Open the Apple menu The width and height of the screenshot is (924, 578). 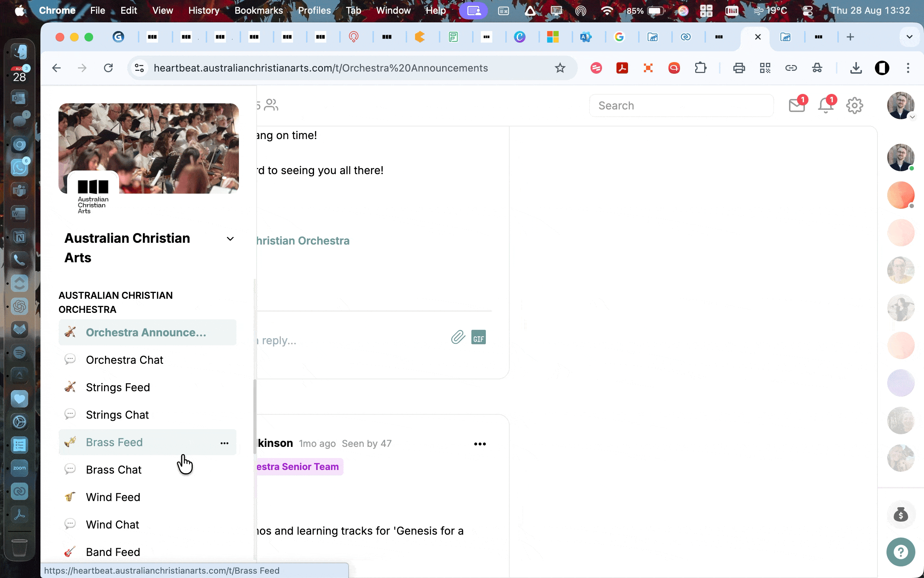click(x=20, y=10)
